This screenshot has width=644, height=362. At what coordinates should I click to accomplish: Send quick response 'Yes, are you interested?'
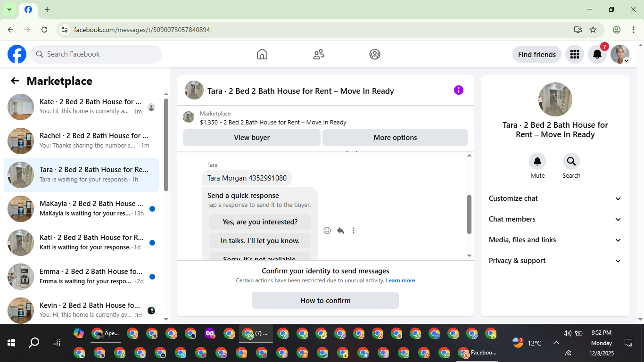[x=260, y=222]
